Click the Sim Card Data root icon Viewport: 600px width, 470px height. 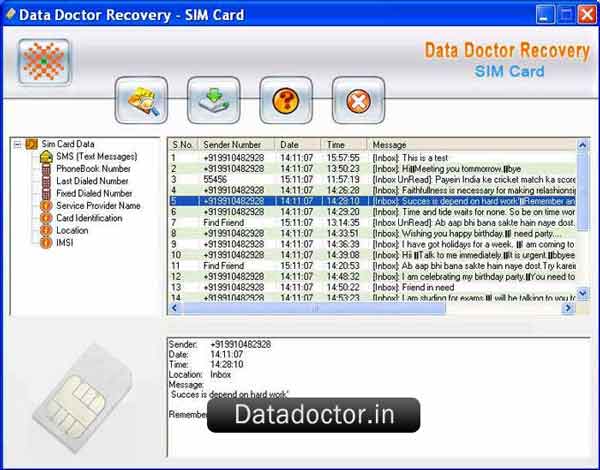31,144
